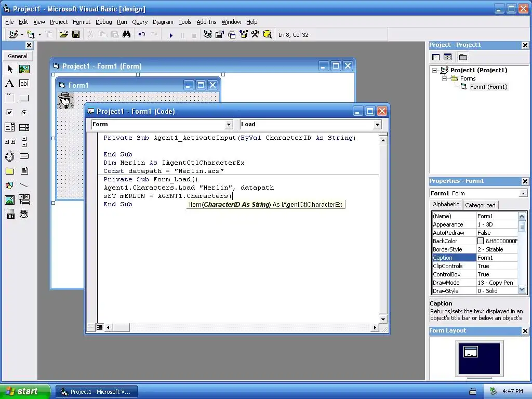Select the FileListBox control in the toolbox
532x399 pixels.
tap(24, 170)
